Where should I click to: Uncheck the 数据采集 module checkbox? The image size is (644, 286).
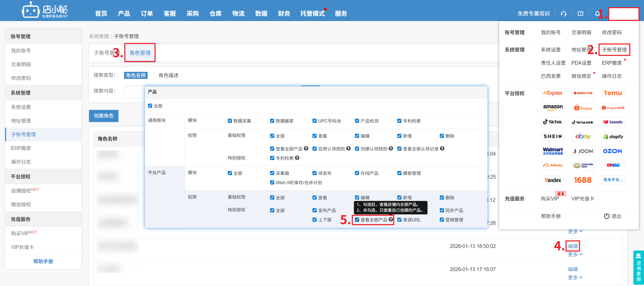coord(230,121)
